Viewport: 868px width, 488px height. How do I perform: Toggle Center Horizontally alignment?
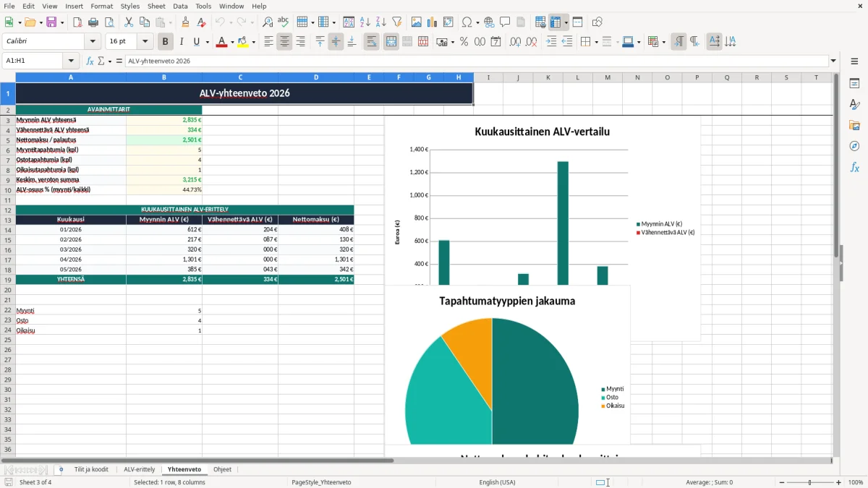284,42
